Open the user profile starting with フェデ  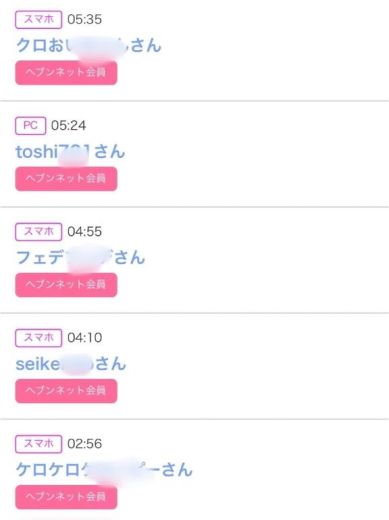80,257
